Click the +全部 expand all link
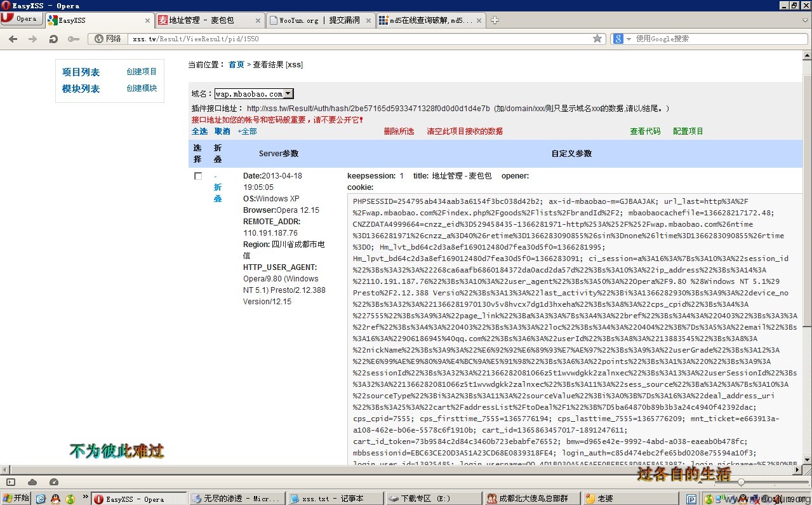Viewport: 812px width, 505px height. 247,131
